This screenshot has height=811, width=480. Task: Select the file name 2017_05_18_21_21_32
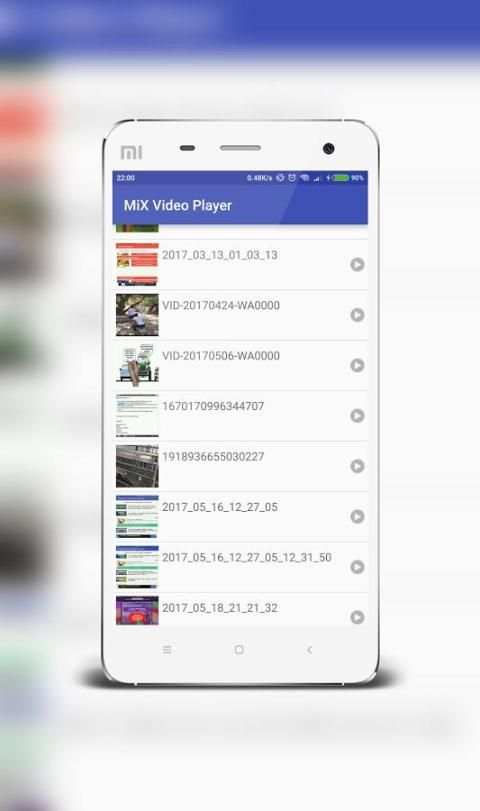220,608
